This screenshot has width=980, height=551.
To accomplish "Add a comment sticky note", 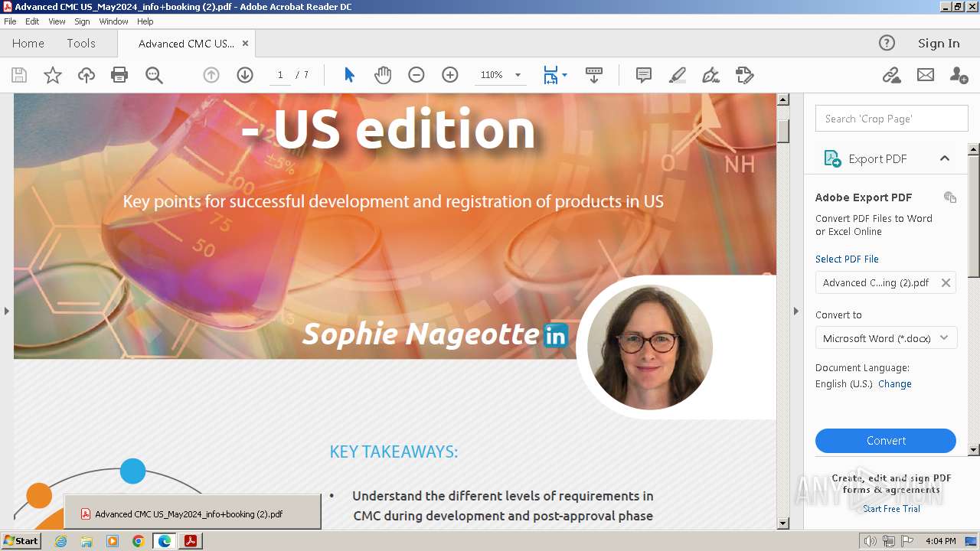I will point(644,75).
